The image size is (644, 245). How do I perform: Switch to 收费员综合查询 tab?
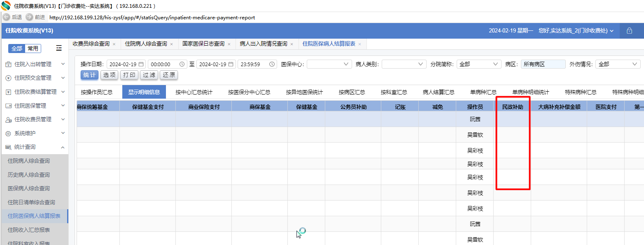coord(91,44)
